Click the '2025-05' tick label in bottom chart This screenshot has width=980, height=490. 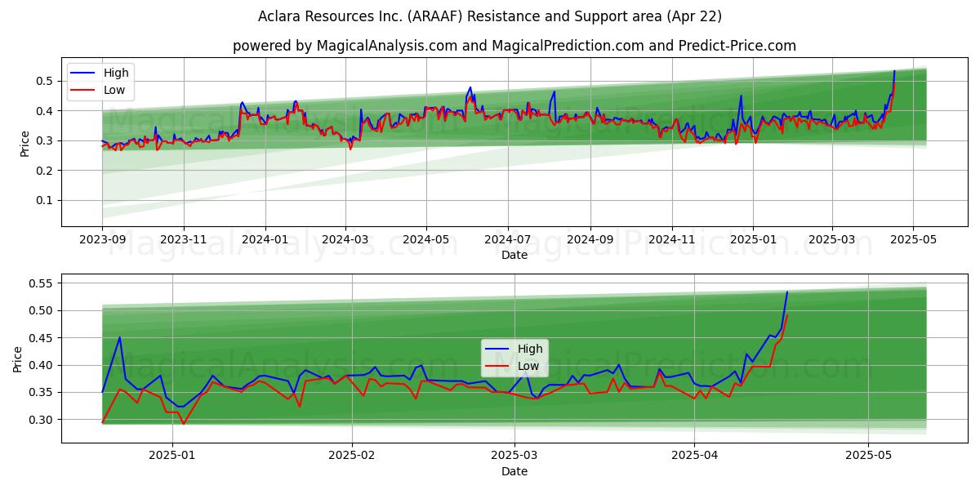point(868,457)
